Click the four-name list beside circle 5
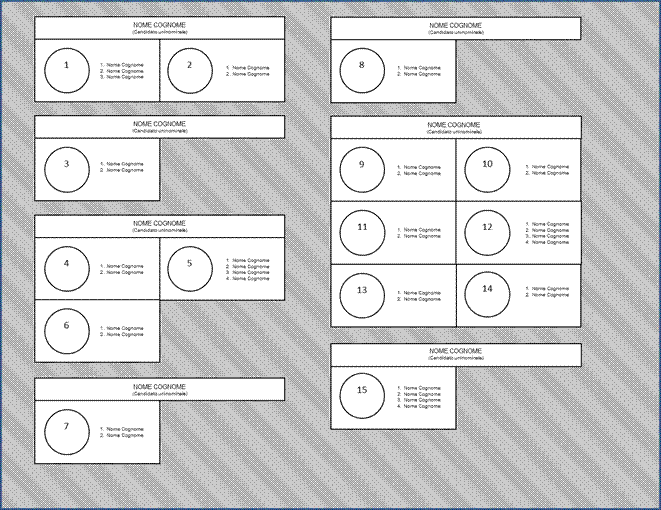The width and height of the screenshot is (661, 510). click(x=247, y=269)
